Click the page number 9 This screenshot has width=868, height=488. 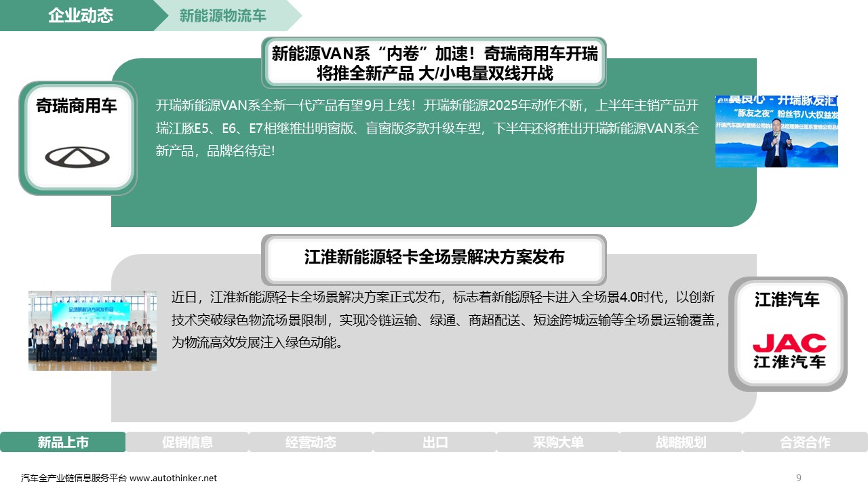799,478
